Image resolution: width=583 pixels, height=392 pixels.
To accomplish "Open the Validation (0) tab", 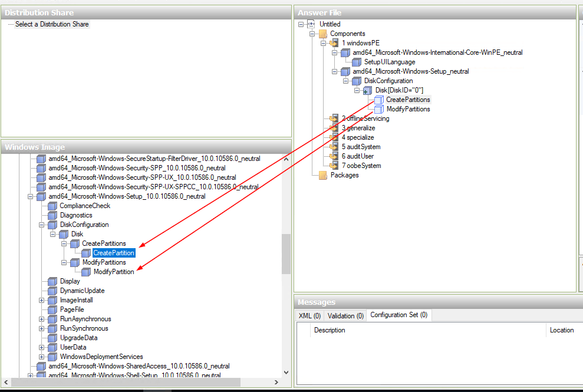I will pyautogui.click(x=345, y=316).
